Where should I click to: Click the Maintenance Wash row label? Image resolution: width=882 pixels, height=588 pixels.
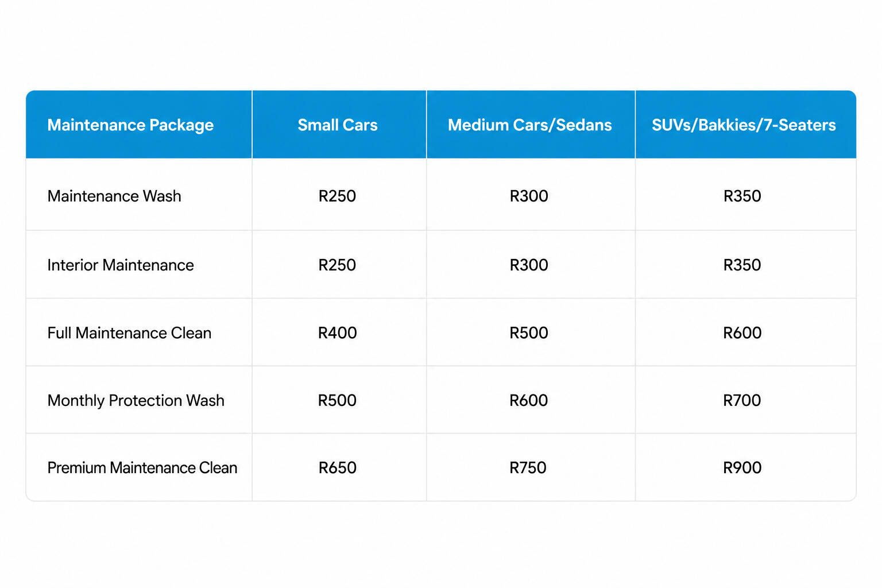(x=114, y=196)
